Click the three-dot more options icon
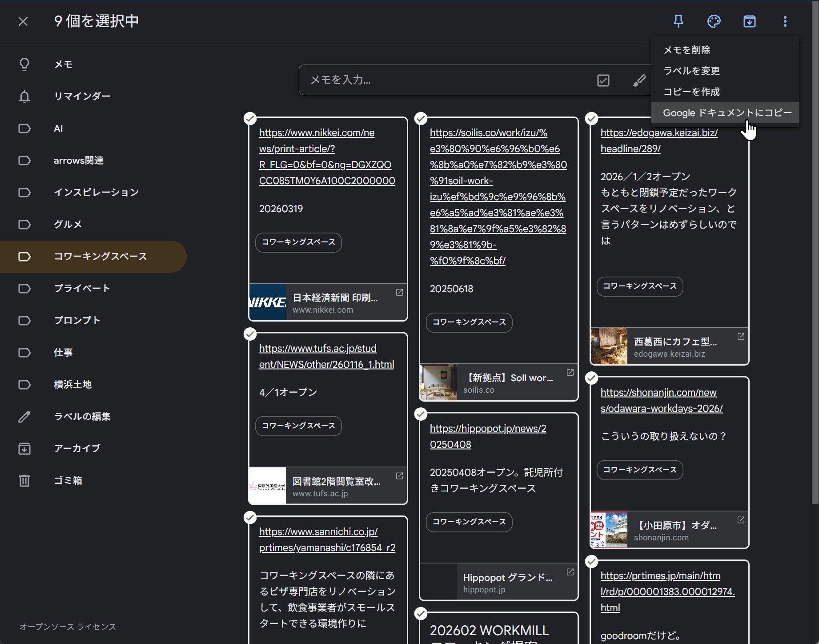 pyautogui.click(x=785, y=21)
